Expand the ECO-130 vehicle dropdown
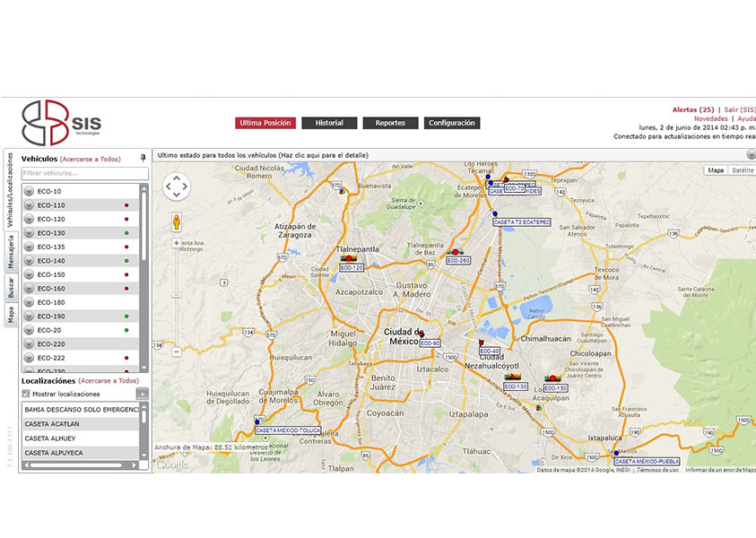The width and height of the screenshot is (756, 538). pos(29,233)
